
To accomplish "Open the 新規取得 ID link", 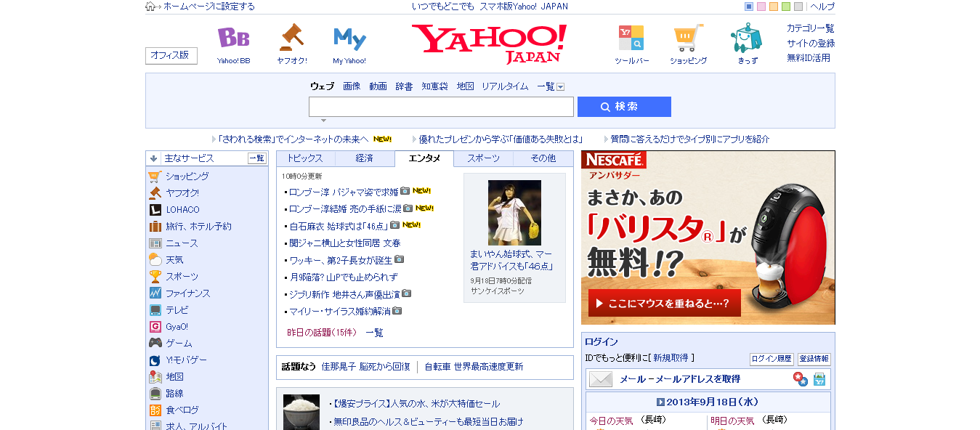I will point(671,358).
